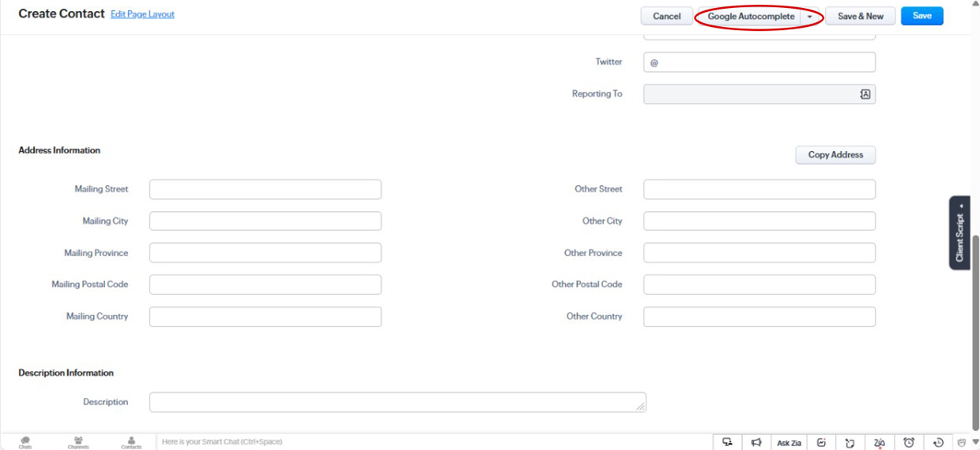This screenshot has width=980, height=450.
Task: Open recent items history clock icon
Action: click(938, 443)
